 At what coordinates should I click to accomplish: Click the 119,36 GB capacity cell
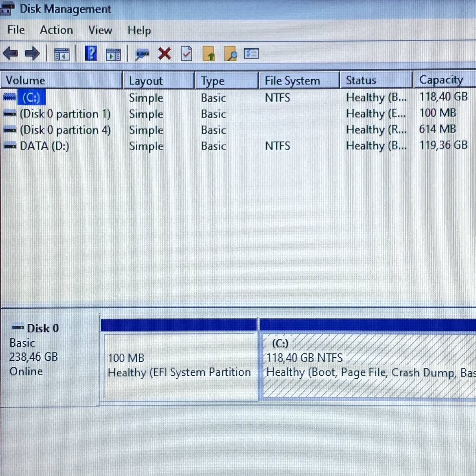click(x=443, y=145)
